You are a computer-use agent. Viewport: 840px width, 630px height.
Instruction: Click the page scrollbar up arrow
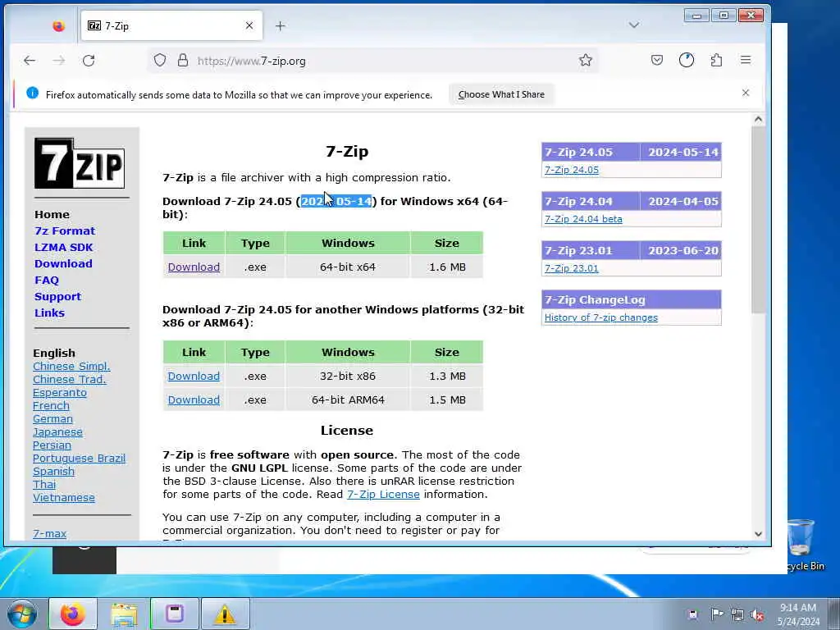(x=758, y=120)
